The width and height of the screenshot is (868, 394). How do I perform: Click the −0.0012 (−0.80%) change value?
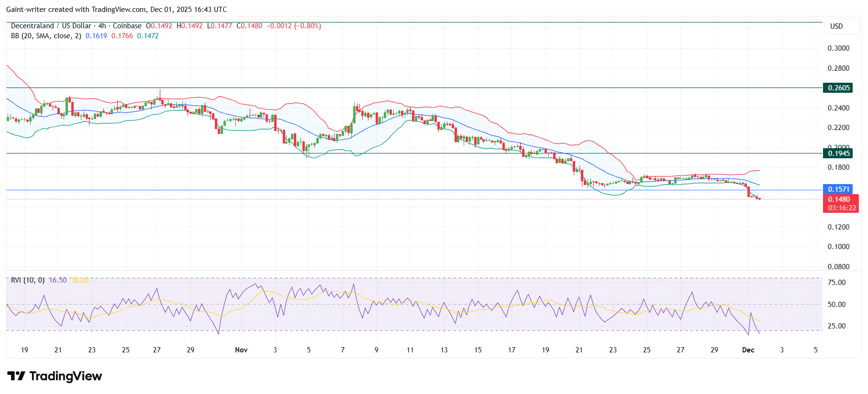pyautogui.click(x=294, y=26)
